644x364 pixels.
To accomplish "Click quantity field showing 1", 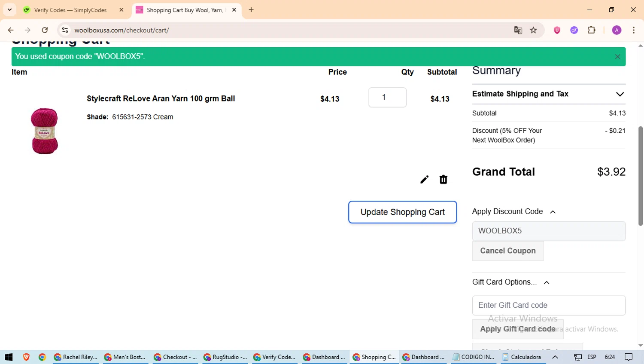I will coord(387,98).
